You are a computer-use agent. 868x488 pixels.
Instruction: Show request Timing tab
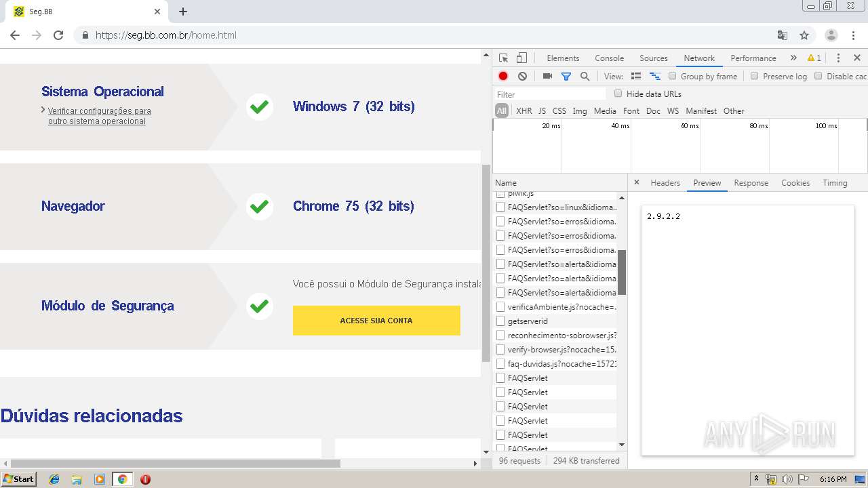click(835, 183)
